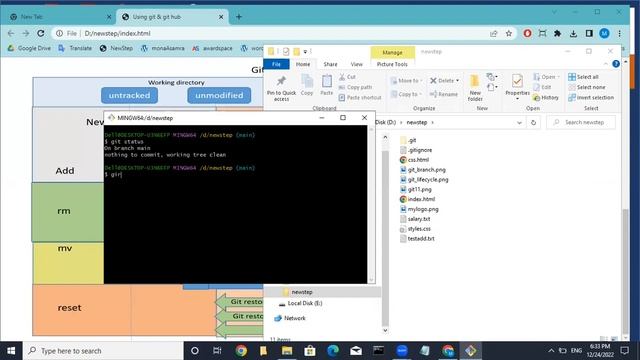
Task: Click Edit in Open group
Action: pyautogui.click(x=542, y=87)
